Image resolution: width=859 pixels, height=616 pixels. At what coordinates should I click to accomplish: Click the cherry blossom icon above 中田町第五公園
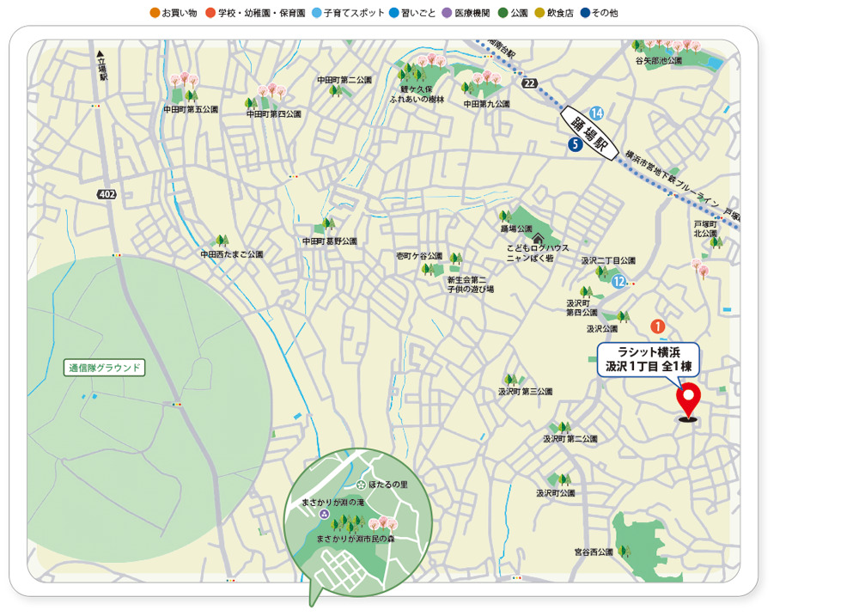(x=184, y=81)
